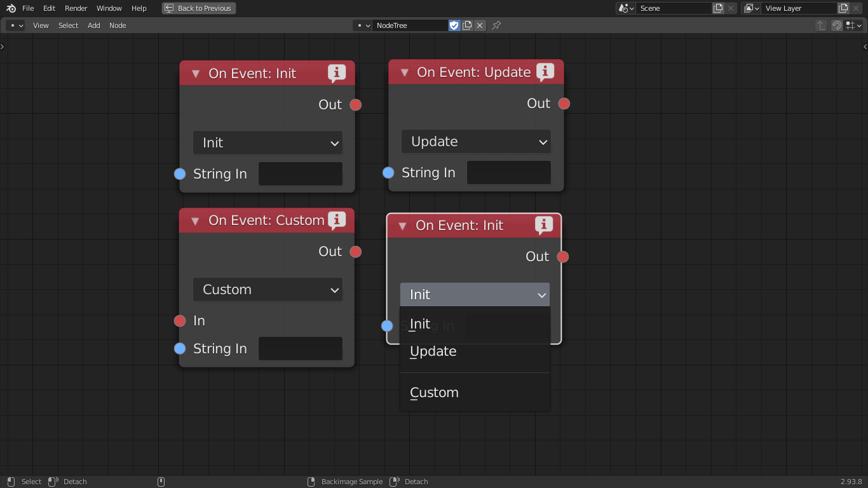Click red In socket on Custom node

(x=180, y=321)
